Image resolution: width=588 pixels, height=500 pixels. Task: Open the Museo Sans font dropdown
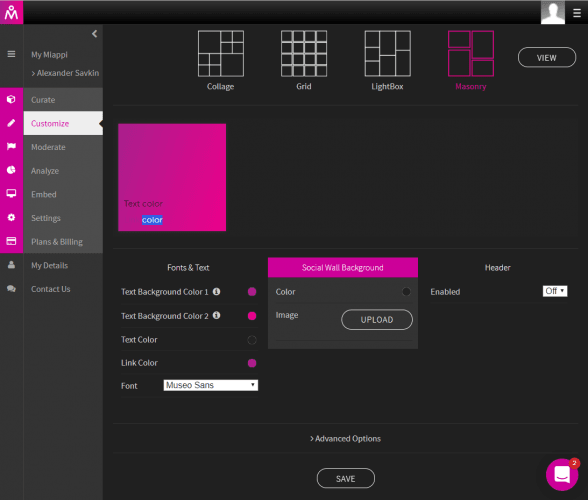coord(211,385)
